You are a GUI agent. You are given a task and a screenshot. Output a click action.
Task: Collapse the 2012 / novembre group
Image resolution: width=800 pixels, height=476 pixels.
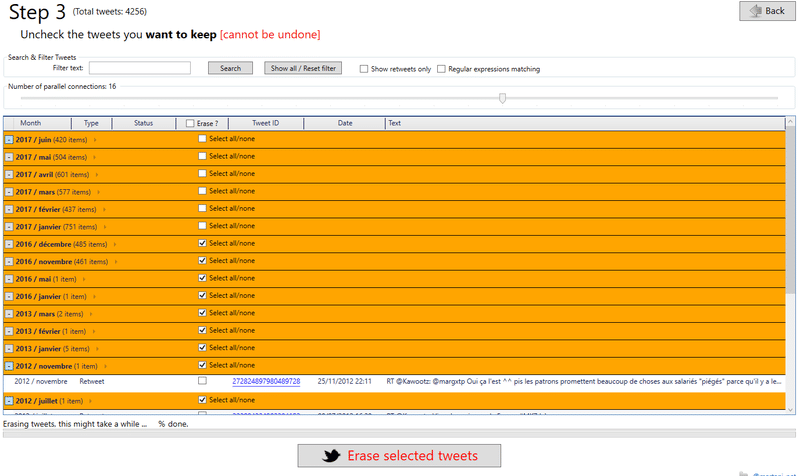click(9, 366)
